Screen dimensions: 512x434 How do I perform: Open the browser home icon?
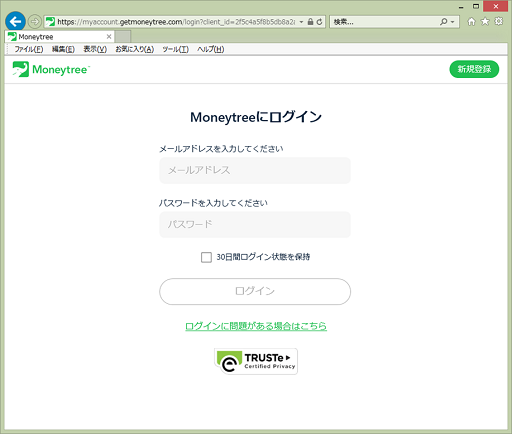click(471, 22)
